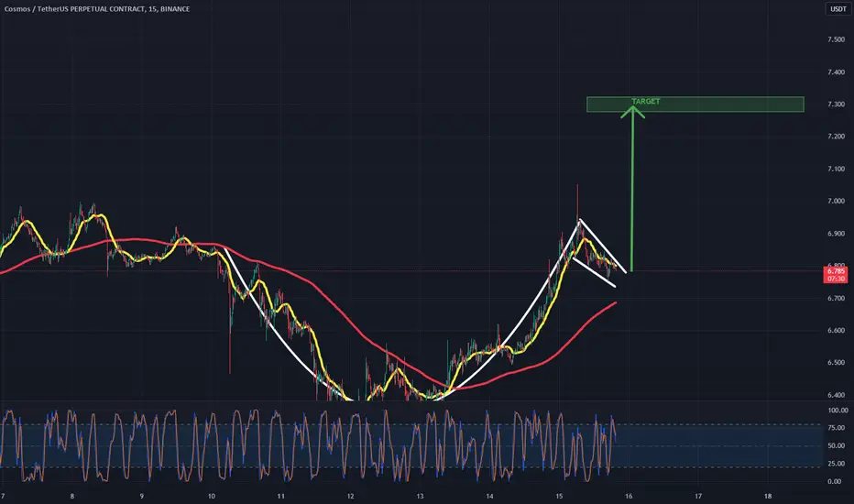Click the 7.000 price axis label
Image resolution: width=854 pixels, height=504 pixels.
[x=836, y=201]
